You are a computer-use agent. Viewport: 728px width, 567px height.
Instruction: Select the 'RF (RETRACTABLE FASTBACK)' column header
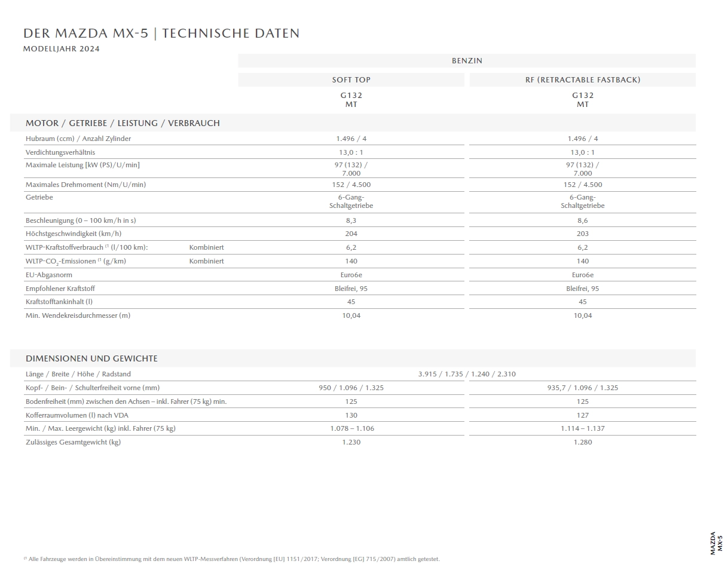point(583,80)
